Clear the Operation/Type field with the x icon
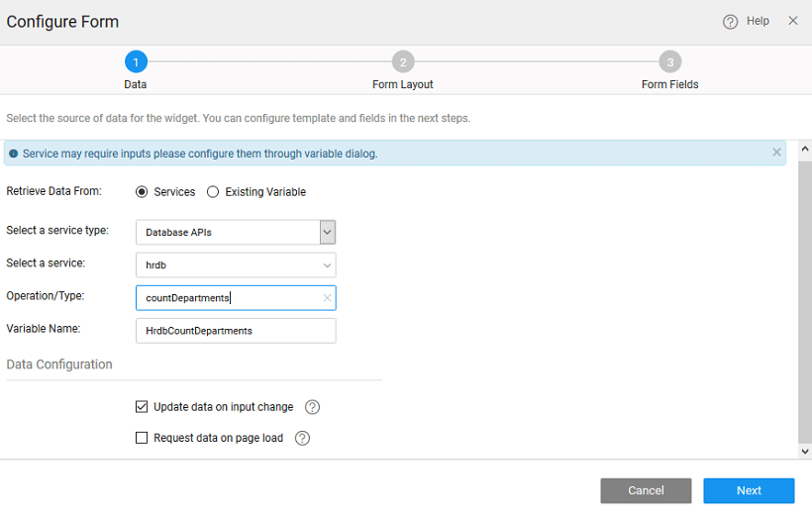 click(327, 298)
